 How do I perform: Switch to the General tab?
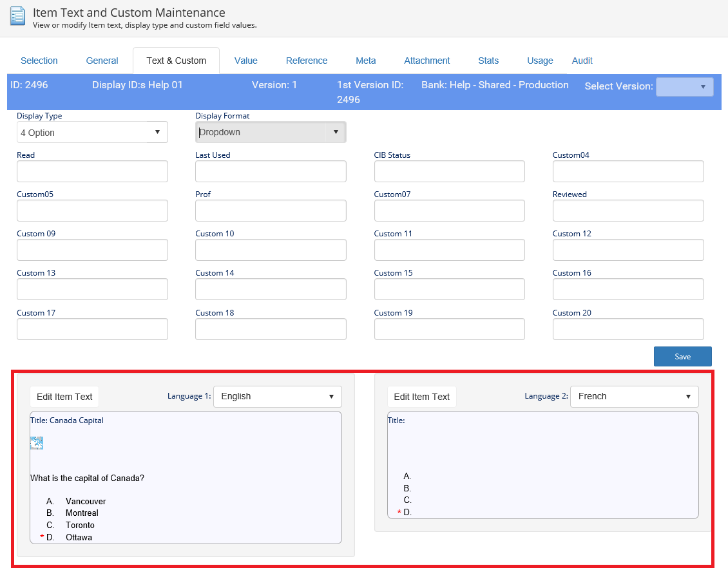102,61
